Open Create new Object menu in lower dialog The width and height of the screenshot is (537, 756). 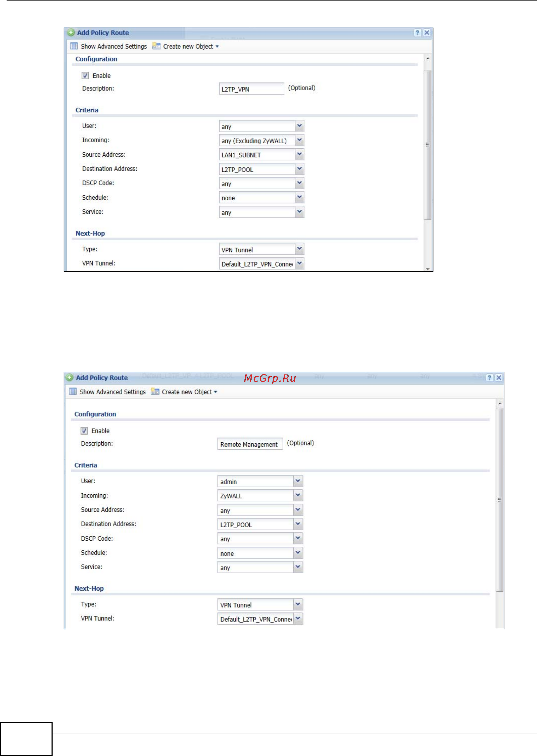[x=184, y=392]
